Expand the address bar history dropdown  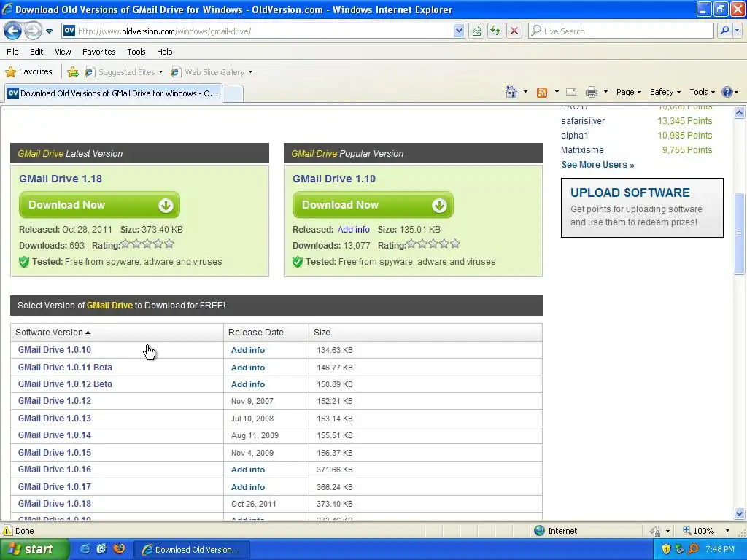pyautogui.click(x=459, y=31)
